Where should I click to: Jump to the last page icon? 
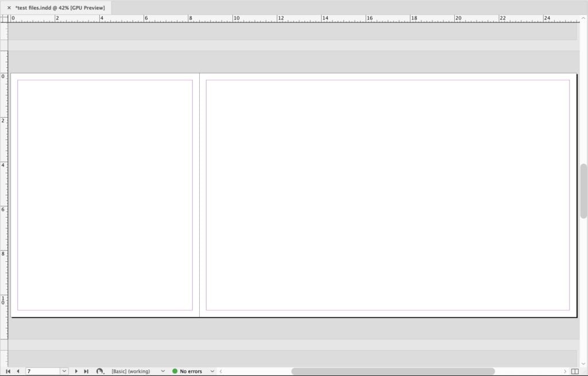[x=86, y=371]
